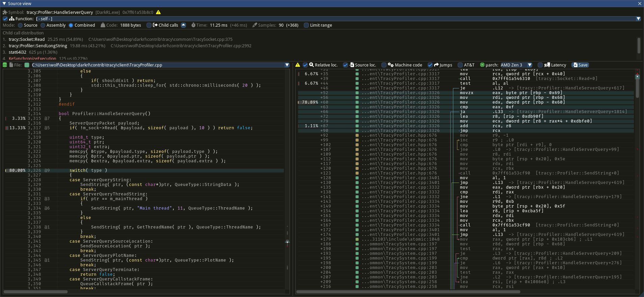
Task: Click the yellow warning icon next to symbol address
Action: click(x=158, y=12)
